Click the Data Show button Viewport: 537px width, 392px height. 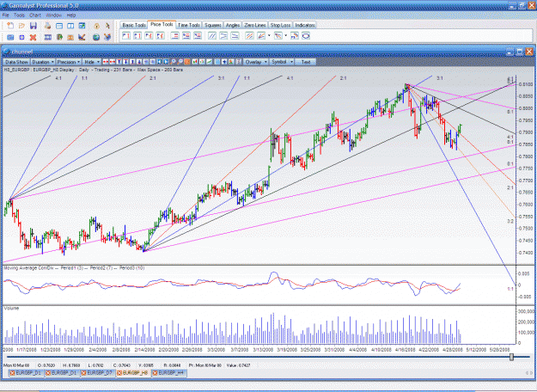pos(16,62)
